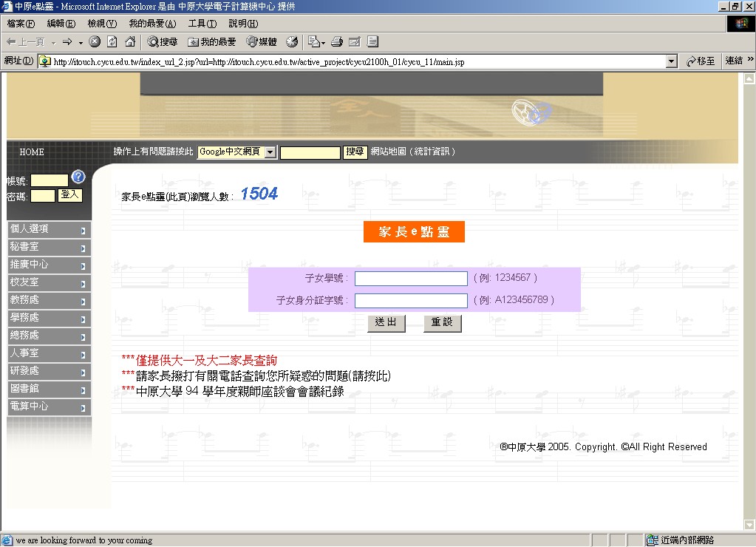Click the Internet Explorer icon in the title bar
756x547 pixels.
coord(7,6)
